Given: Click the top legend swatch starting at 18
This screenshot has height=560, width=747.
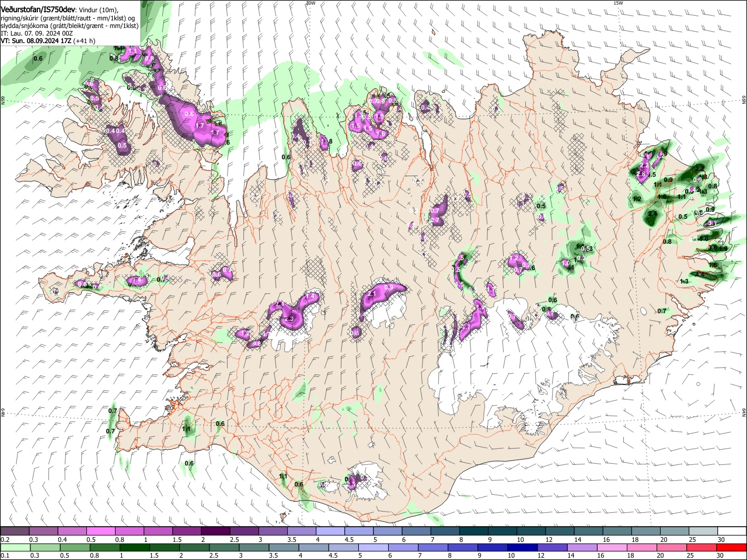Looking at the screenshot, I should pyautogui.click(x=646, y=531).
